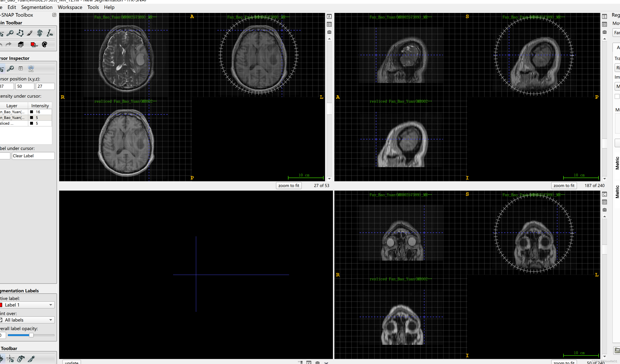Screen dimensions: 620x364
Task: Toggle sagittal view expand button S
Action: coord(604,16)
